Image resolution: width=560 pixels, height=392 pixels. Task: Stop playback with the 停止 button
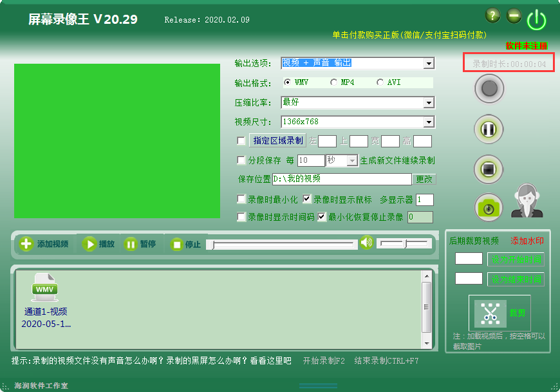tap(185, 245)
